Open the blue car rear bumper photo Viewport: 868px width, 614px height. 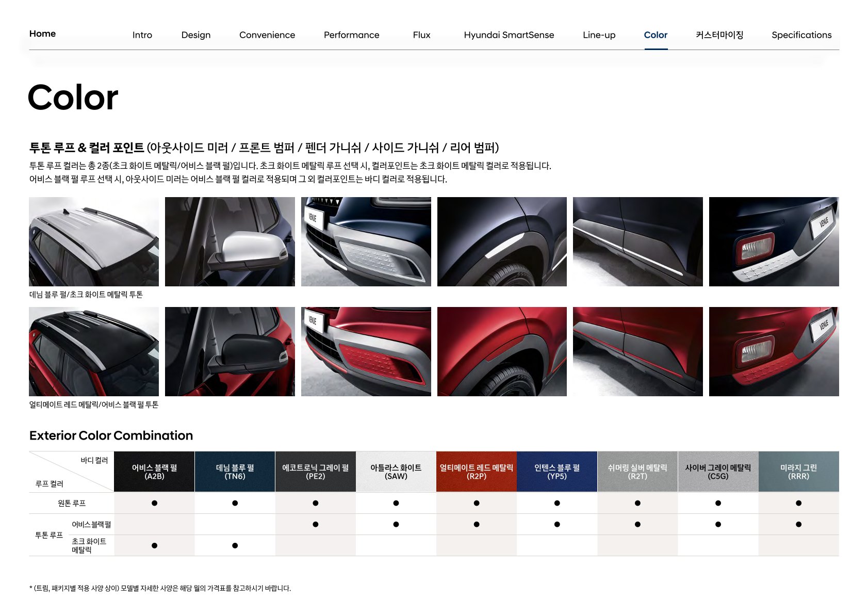(x=774, y=241)
